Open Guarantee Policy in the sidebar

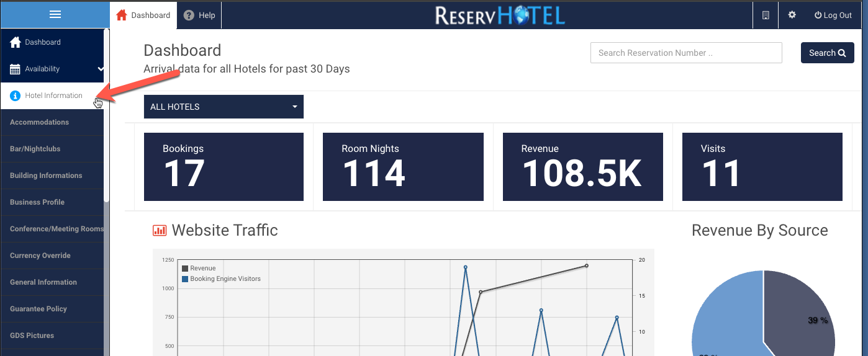[52, 309]
